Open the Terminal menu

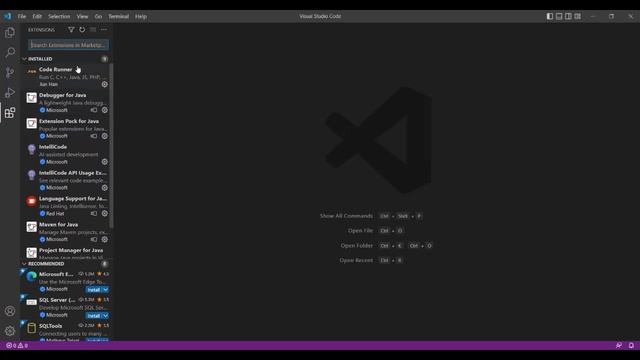click(119, 16)
